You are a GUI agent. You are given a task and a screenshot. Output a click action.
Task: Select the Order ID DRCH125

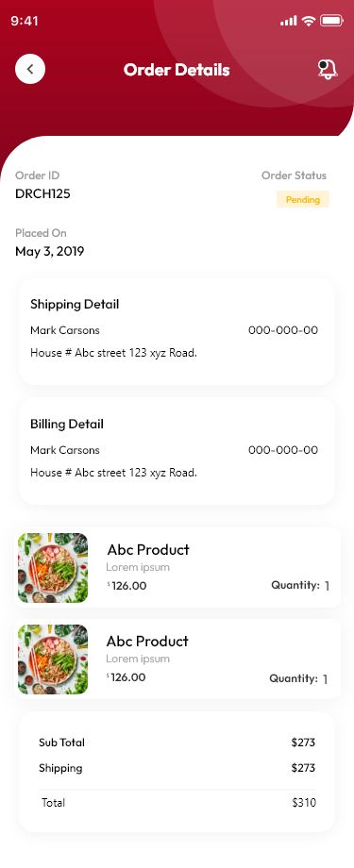(x=42, y=193)
